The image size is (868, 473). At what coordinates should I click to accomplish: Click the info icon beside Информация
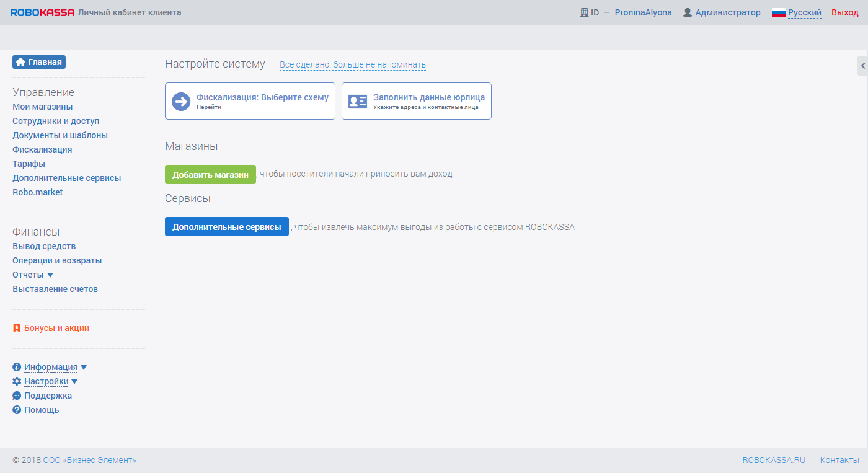pos(17,367)
